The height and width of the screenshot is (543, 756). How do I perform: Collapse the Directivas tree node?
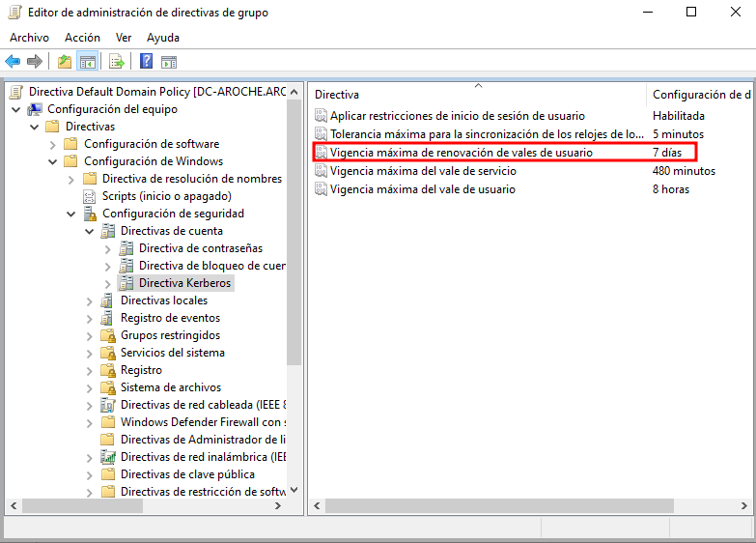tap(34, 127)
